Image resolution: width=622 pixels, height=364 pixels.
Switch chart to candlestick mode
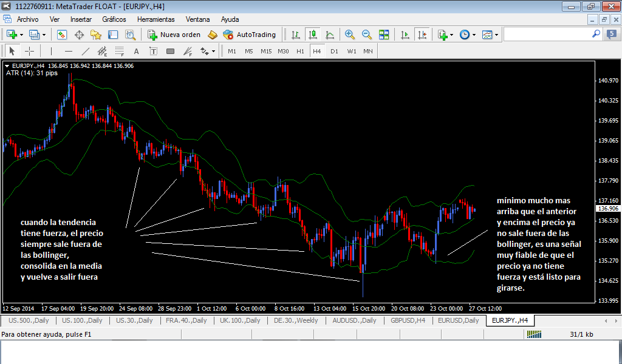coord(312,35)
